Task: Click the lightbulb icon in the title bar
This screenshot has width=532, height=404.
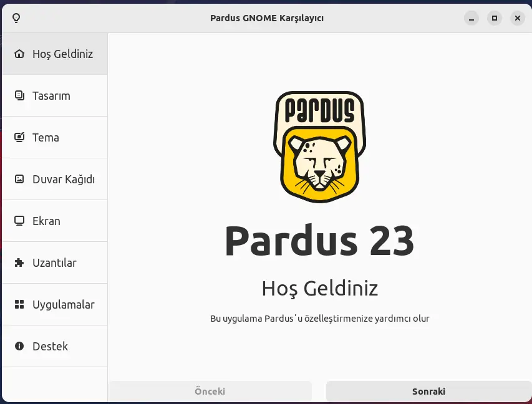Action: (x=16, y=18)
